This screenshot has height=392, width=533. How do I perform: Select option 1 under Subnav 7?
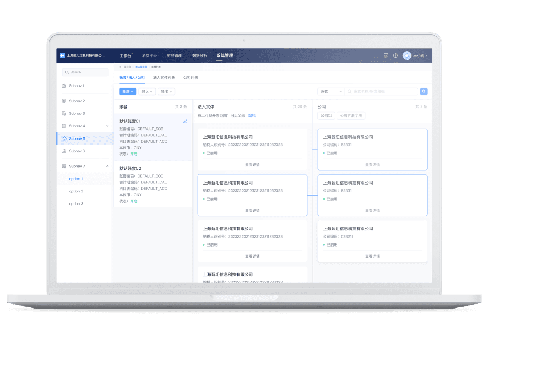click(85, 179)
